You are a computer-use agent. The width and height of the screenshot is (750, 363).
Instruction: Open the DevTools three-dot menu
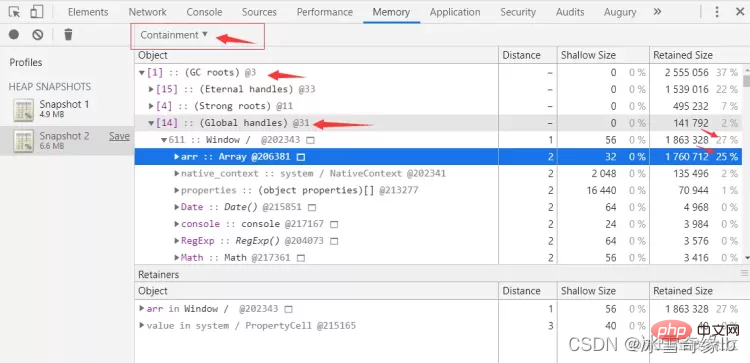(x=717, y=12)
